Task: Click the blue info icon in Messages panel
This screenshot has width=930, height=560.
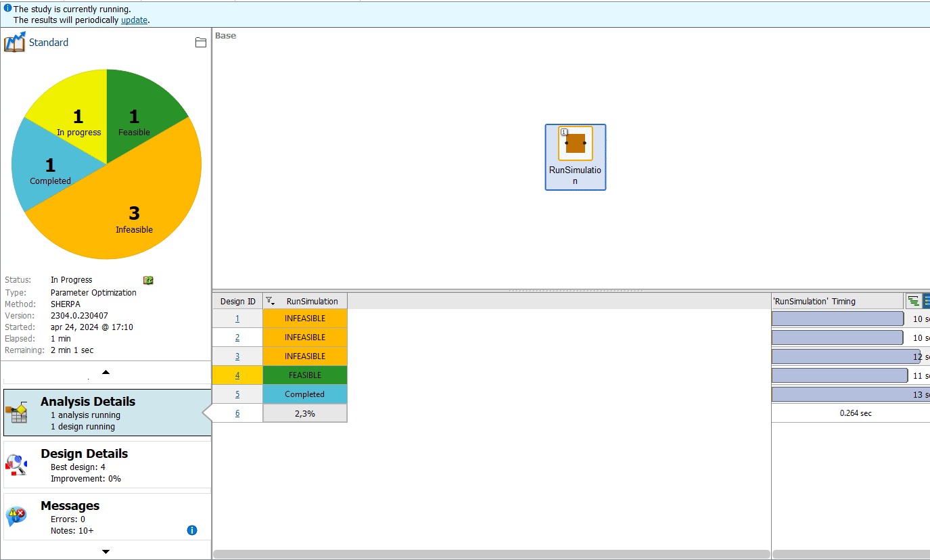Action: (x=191, y=530)
